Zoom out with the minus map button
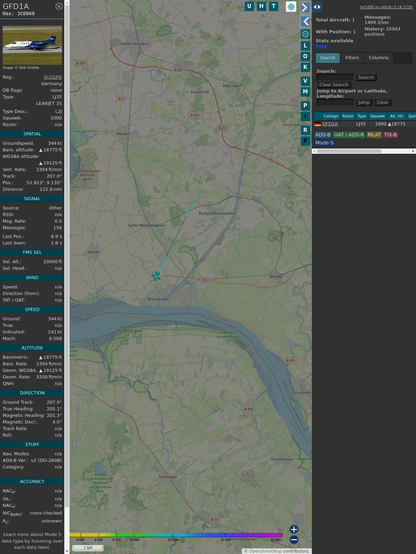Screen dimensions: 416x554 coord(294,540)
